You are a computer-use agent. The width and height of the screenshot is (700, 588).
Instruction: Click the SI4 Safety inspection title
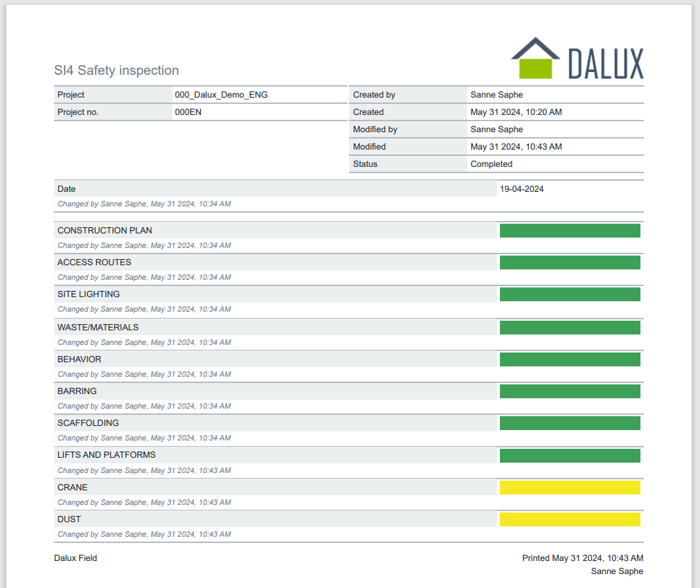[x=116, y=71]
